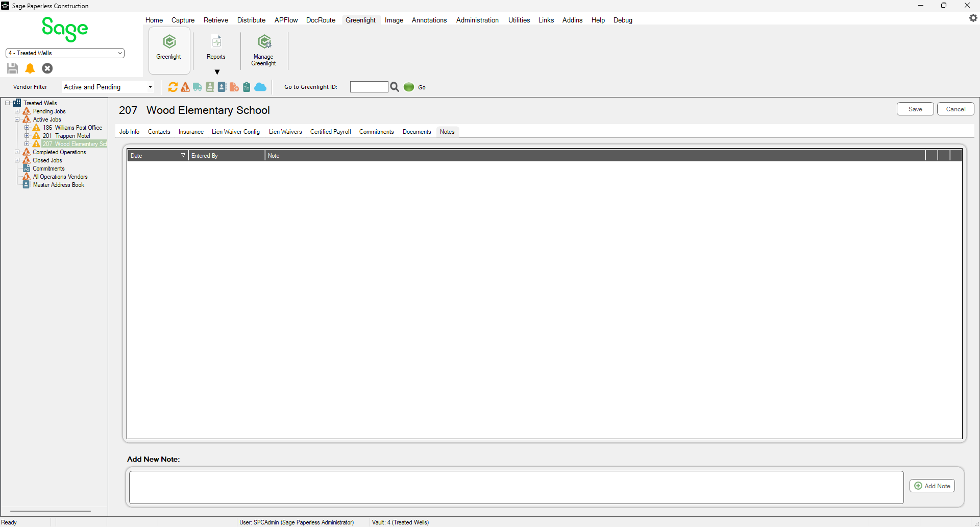
Task: Switch to the Job Info tab
Action: pos(129,132)
